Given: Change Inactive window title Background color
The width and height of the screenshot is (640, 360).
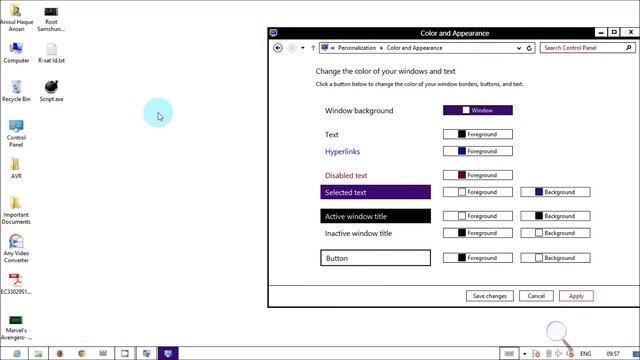Looking at the screenshot, I should 555,233.
